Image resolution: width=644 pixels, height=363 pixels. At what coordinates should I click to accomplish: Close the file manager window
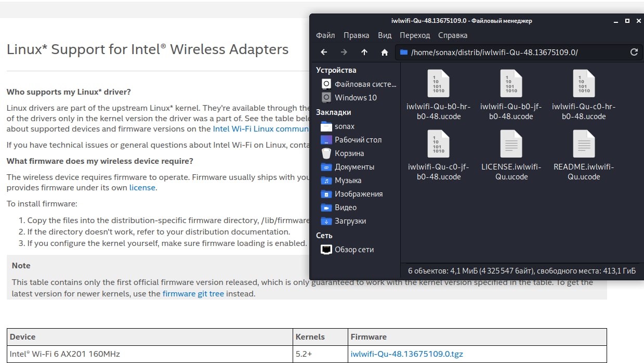coord(638,21)
